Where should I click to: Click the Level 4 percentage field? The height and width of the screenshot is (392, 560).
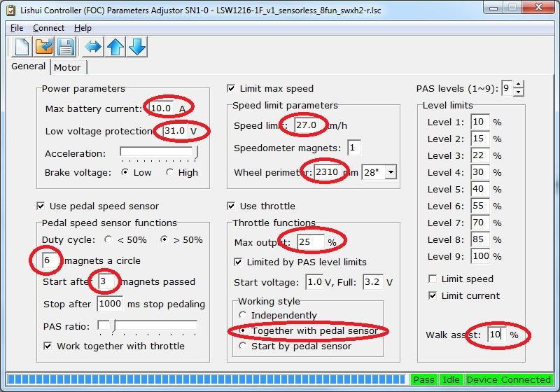(480, 172)
